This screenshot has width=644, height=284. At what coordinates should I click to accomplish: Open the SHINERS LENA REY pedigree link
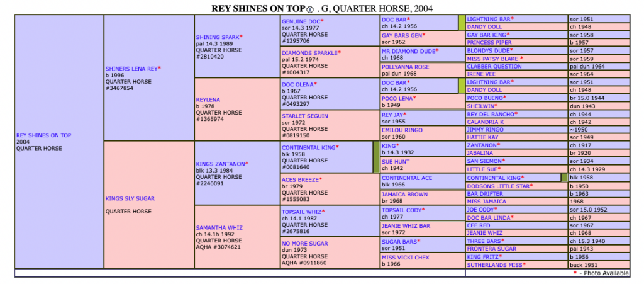pos(131,69)
